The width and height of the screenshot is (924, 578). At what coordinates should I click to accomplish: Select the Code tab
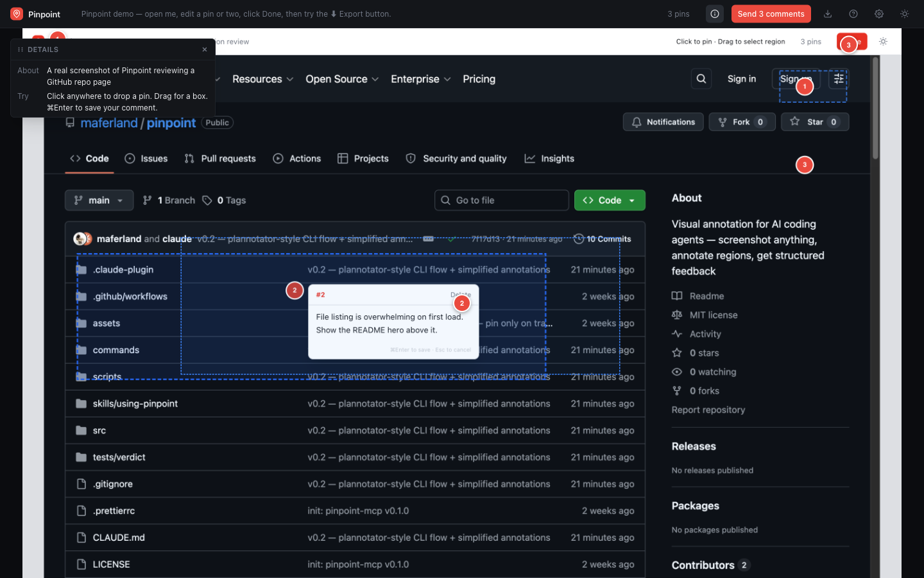pos(90,159)
